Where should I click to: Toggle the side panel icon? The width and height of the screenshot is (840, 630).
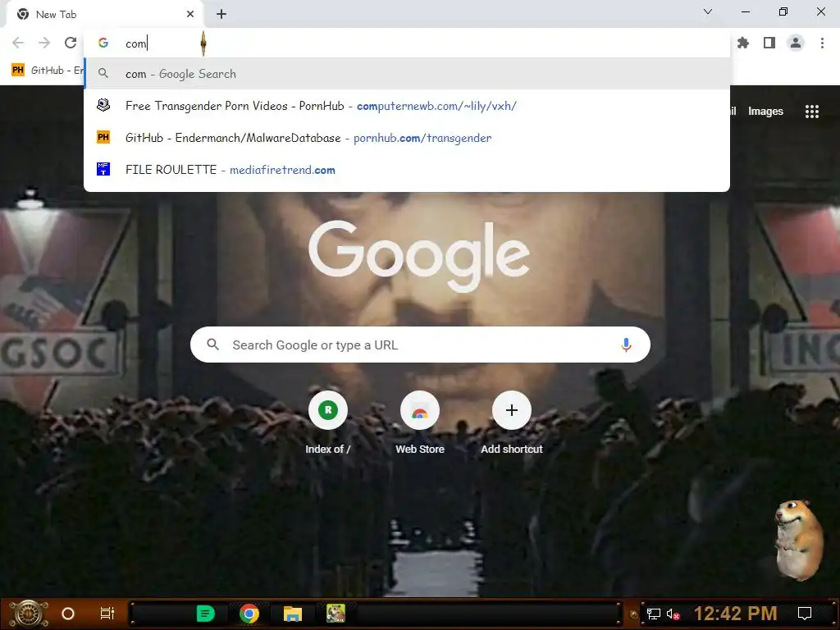tap(769, 43)
